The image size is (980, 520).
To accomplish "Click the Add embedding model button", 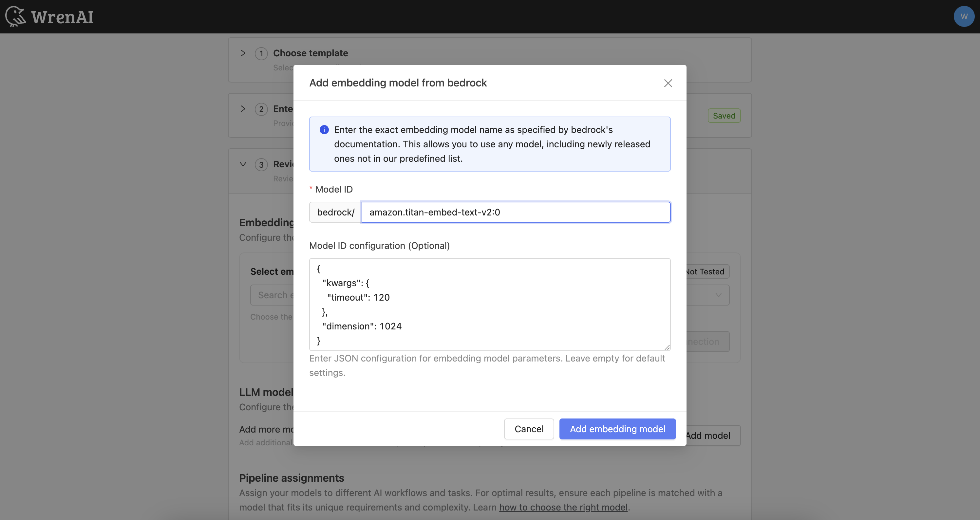I will coord(617,429).
